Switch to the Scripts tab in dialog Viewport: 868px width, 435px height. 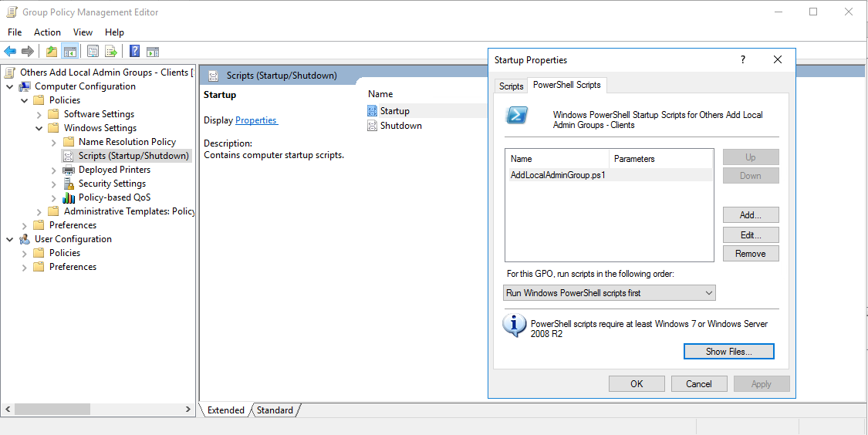[x=511, y=86]
